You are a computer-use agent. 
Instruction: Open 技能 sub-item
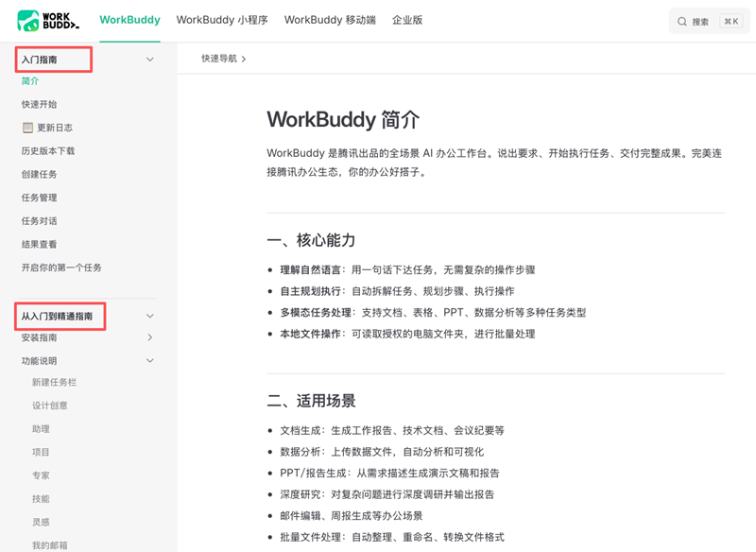click(x=41, y=498)
